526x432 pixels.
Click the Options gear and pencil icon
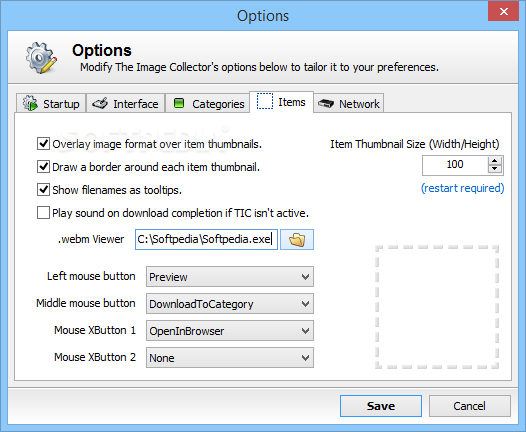[x=41, y=58]
